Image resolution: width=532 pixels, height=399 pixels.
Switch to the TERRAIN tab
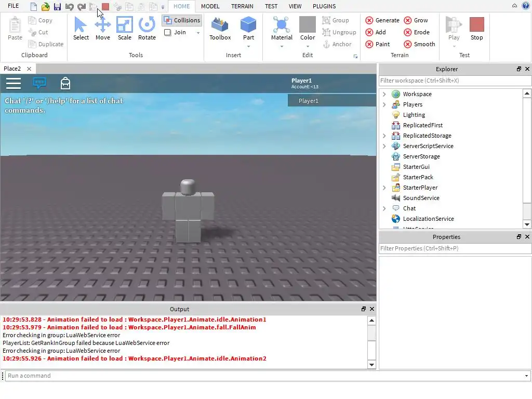(242, 6)
